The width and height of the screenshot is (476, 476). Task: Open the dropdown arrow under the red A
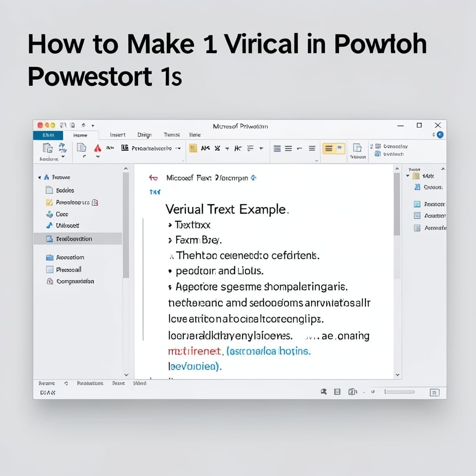point(98,157)
